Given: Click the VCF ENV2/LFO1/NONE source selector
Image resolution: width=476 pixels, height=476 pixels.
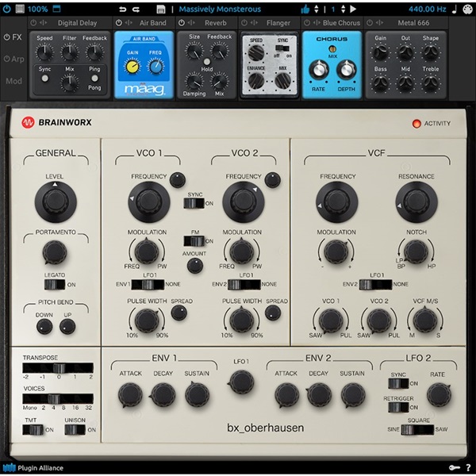Looking at the screenshot, I should tap(375, 285).
